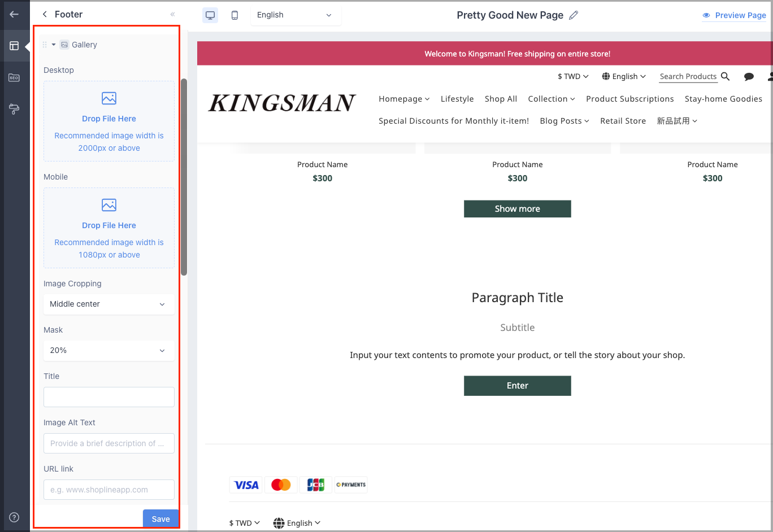Open header English language selector
Viewport: 773px width, 532px height.
coord(624,76)
